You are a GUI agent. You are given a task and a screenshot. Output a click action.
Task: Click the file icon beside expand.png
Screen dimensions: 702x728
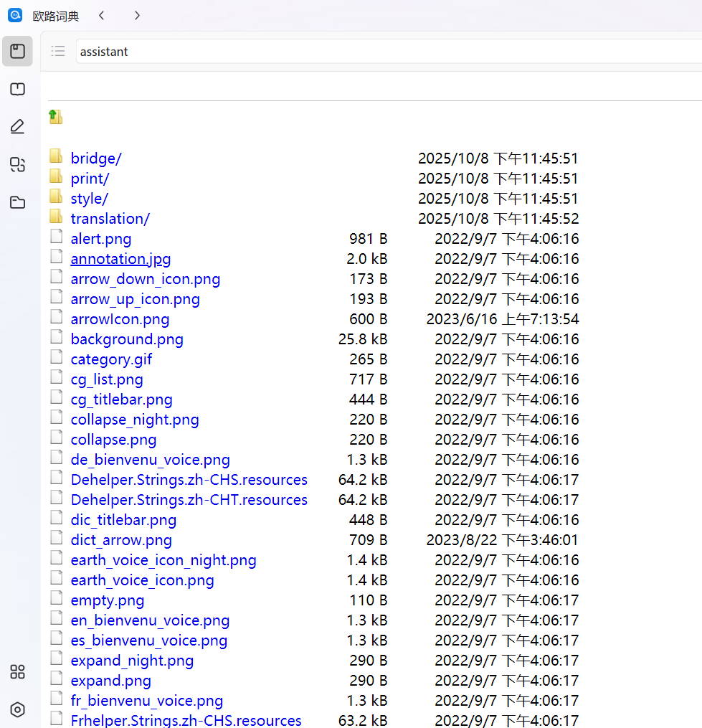click(57, 678)
